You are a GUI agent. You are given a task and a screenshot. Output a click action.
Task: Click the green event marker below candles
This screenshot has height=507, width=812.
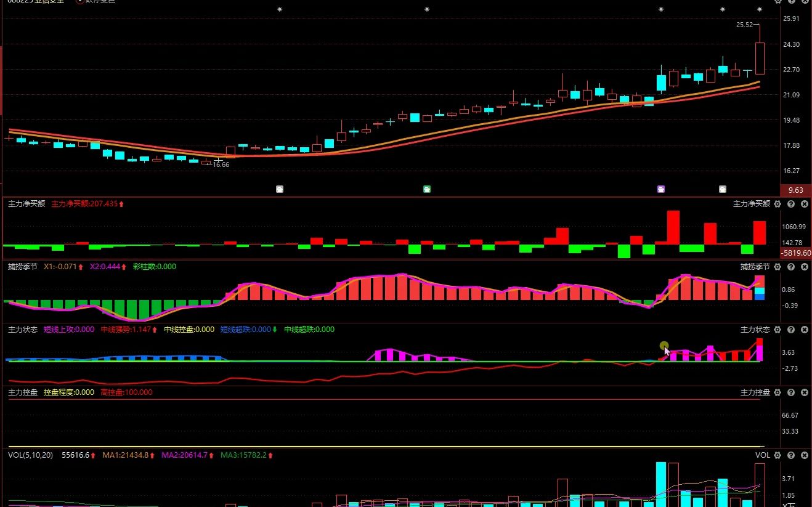pos(427,189)
